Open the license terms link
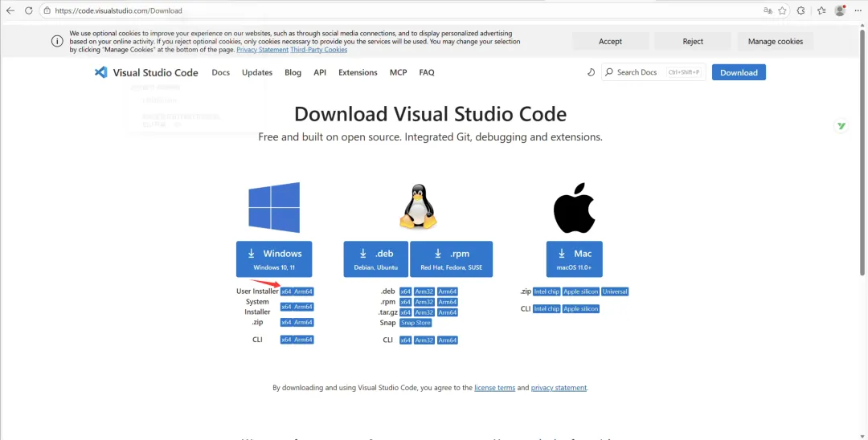Image resolution: width=868 pixels, height=440 pixels. coord(495,388)
